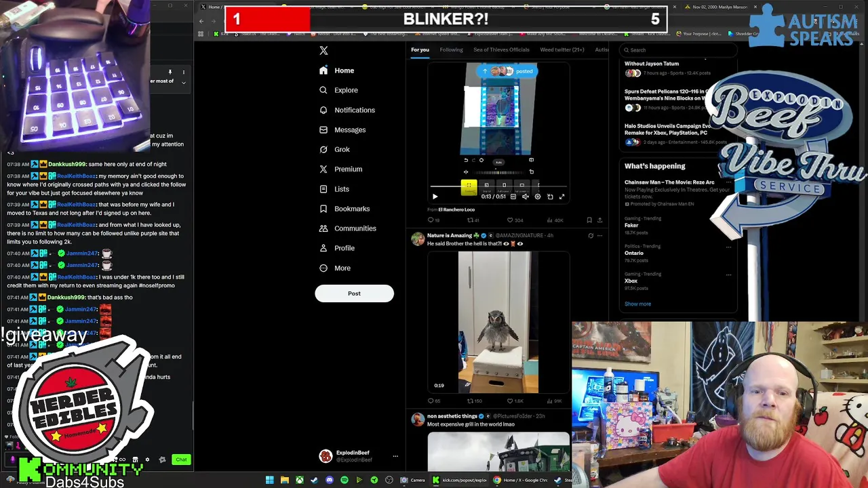This screenshot has width=868, height=488.
Task: Click the X logo at sidebar top
Action: click(323, 50)
